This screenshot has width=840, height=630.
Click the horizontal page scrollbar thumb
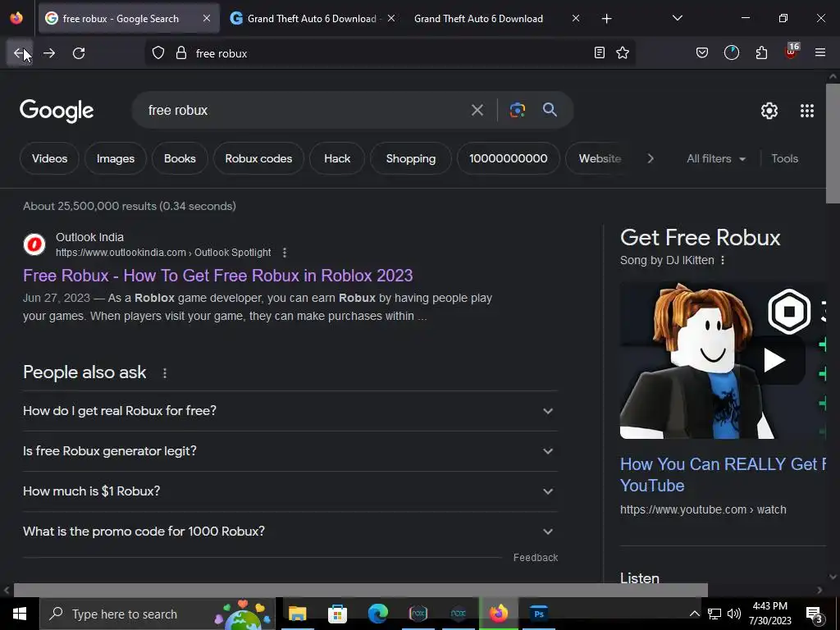point(361,591)
